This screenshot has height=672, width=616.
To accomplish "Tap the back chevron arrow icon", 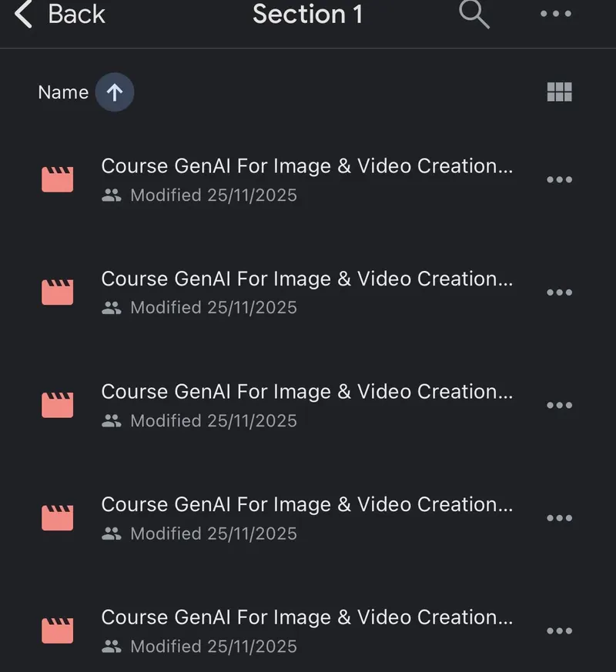I will point(23,14).
